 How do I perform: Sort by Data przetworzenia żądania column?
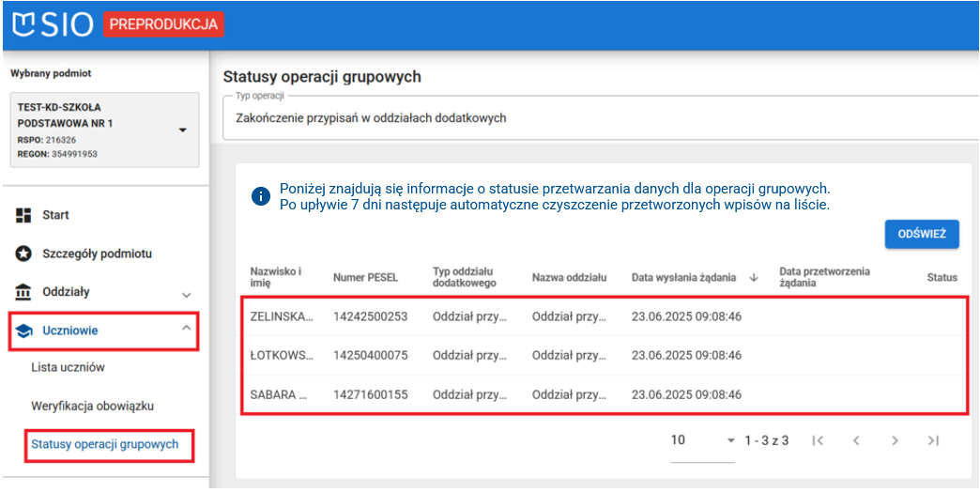coord(824,277)
